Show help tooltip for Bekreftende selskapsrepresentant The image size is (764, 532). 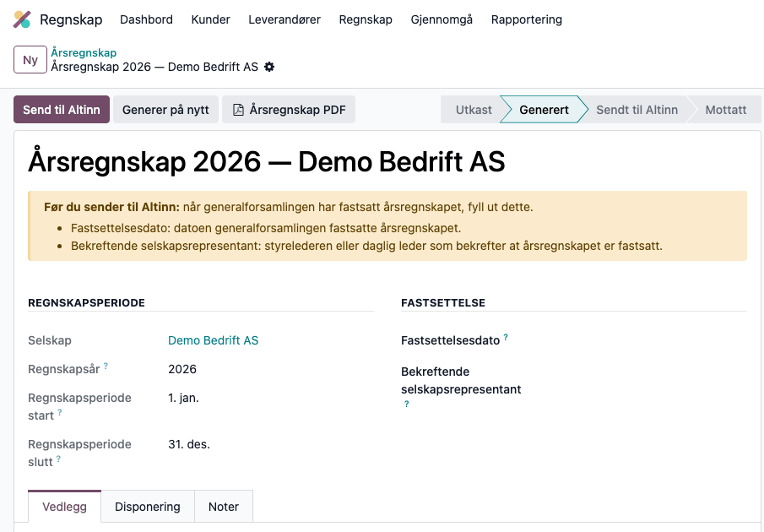[x=407, y=404]
